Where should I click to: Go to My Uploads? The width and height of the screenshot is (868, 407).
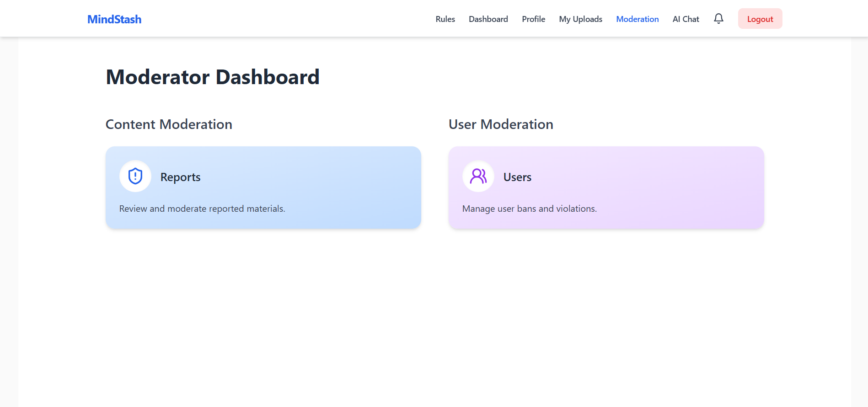(x=580, y=19)
